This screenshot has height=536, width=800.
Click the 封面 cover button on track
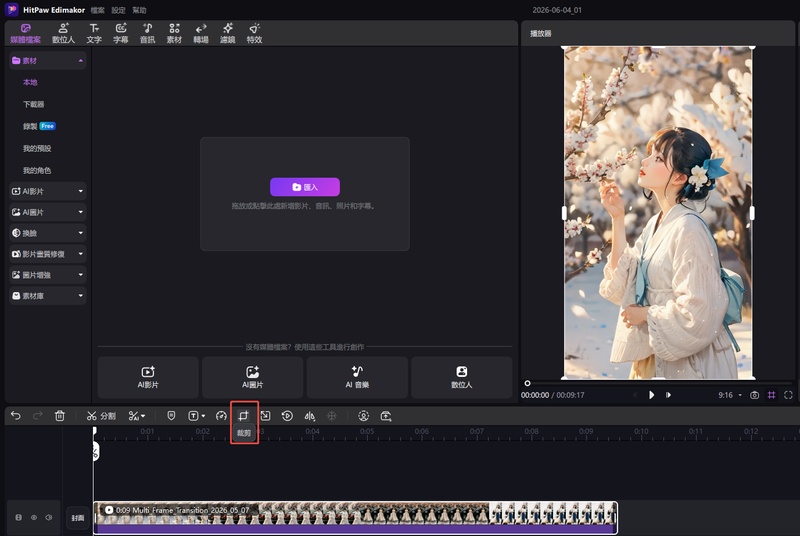tap(78, 518)
